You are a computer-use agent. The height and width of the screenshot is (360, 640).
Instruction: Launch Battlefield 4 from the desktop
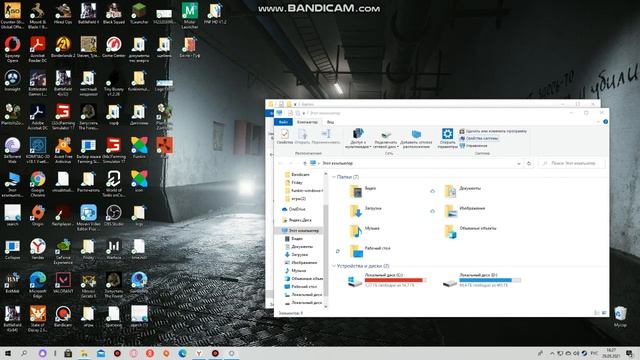88,13
